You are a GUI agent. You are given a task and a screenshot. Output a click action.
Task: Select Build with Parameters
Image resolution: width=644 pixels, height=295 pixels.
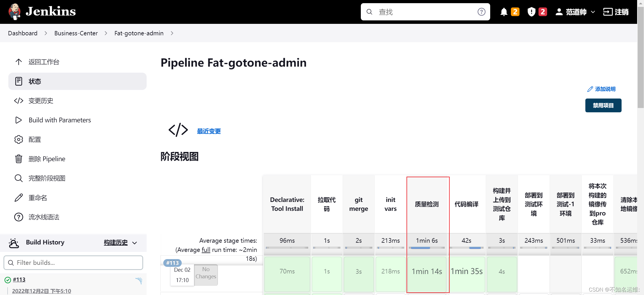click(60, 120)
